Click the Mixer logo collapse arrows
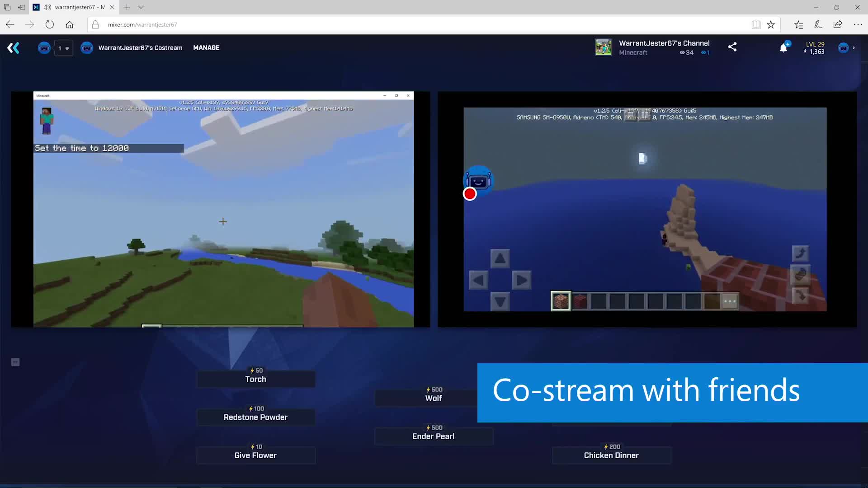This screenshot has height=488, width=868. (x=13, y=48)
